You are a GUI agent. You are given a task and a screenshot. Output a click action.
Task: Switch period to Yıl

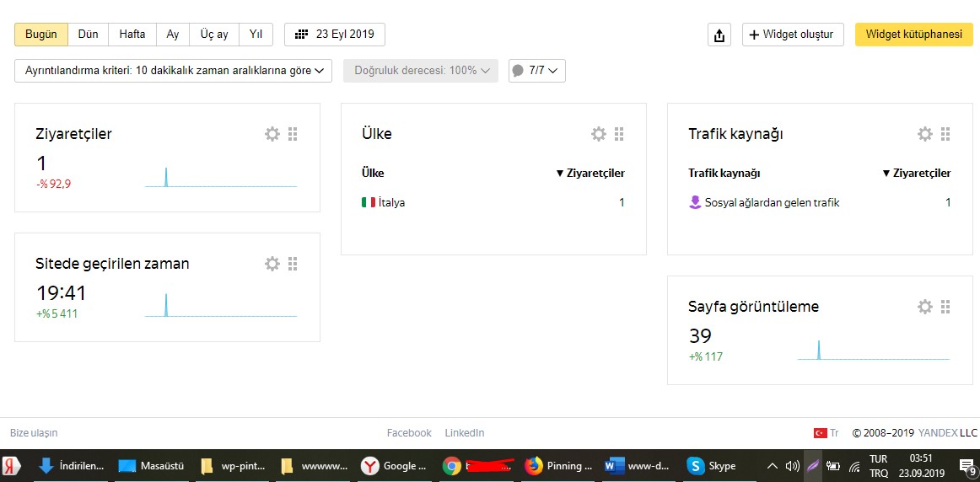tap(256, 35)
